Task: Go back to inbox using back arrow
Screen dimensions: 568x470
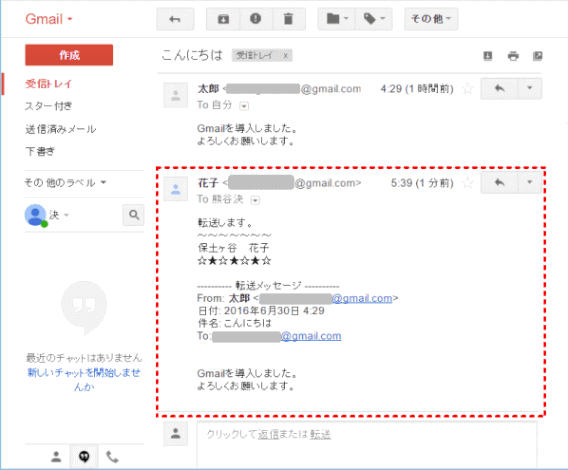Action: tap(175, 19)
